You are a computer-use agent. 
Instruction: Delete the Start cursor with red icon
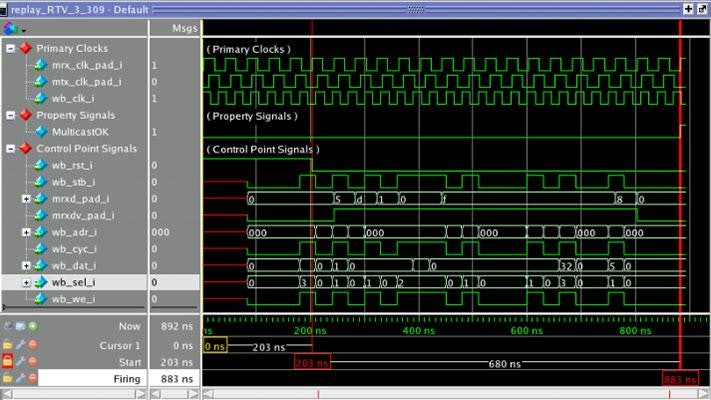[x=32, y=361]
